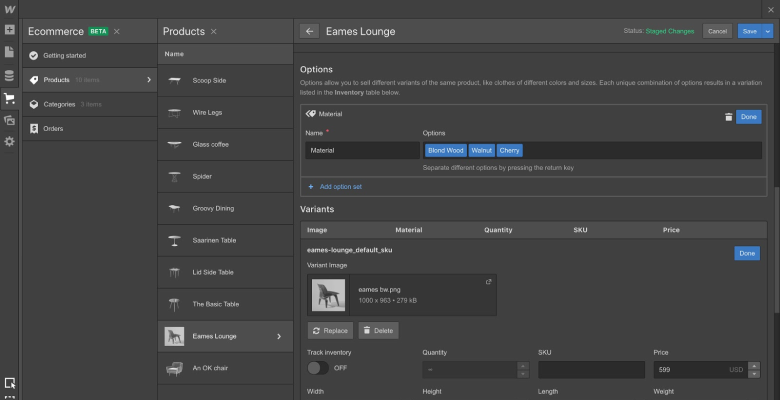Open the Pages panel icon
The width and height of the screenshot is (780, 400).
coord(9,52)
